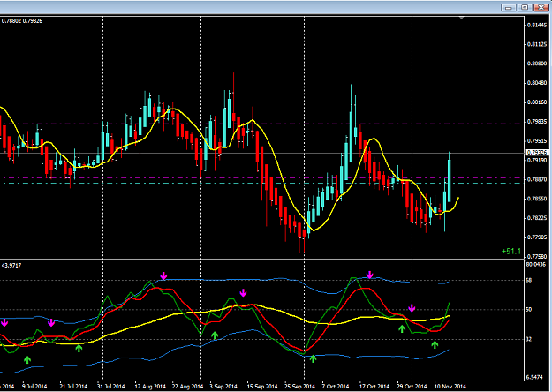
Task: Click the 12 Aug 2014 date label
Action: click(150, 387)
